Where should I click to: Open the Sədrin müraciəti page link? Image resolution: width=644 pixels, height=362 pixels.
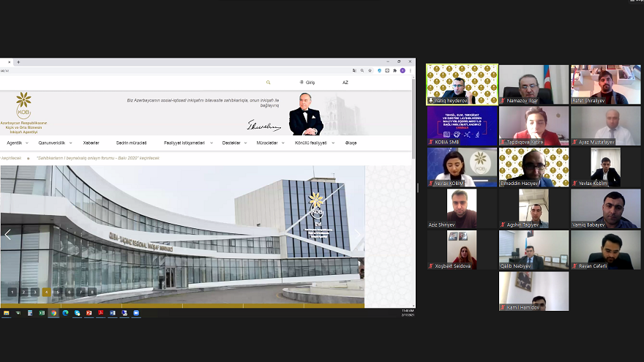131,143
